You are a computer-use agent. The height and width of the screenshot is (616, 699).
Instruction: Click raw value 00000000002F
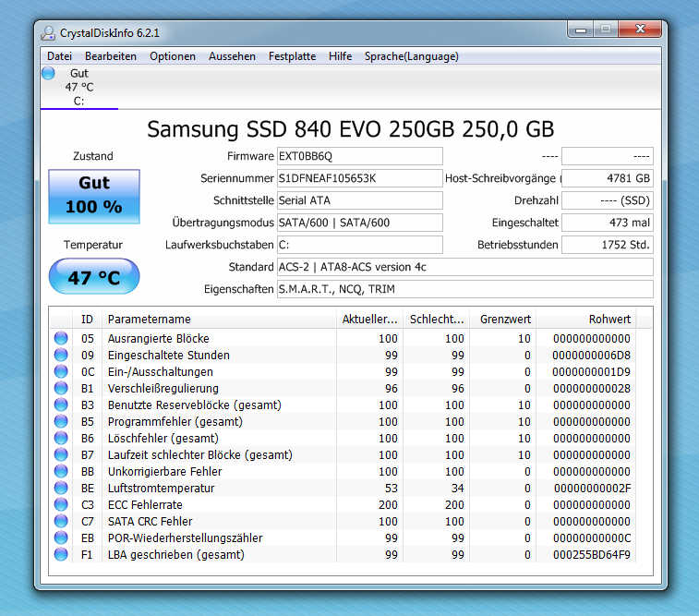[592, 489]
